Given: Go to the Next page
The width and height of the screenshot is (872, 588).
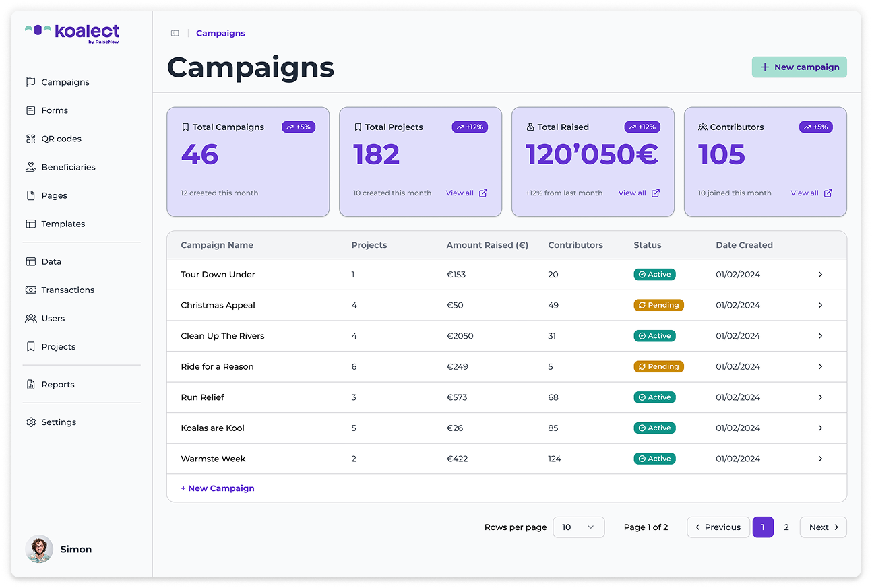Looking at the screenshot, I should (823, 527).
